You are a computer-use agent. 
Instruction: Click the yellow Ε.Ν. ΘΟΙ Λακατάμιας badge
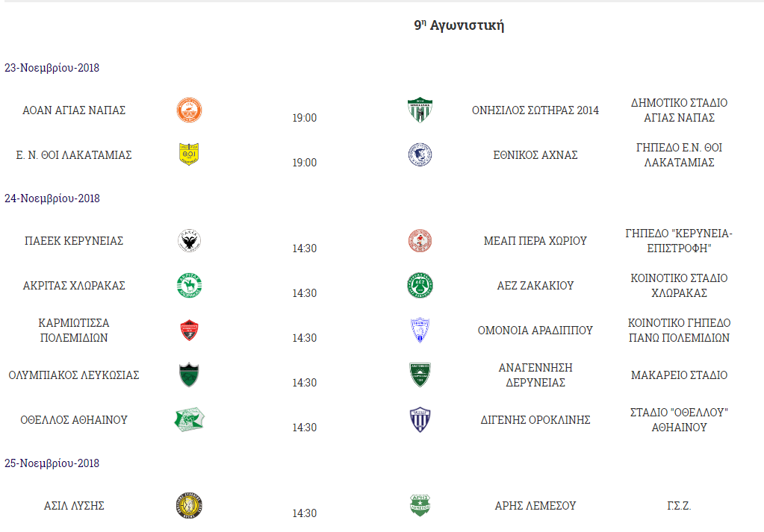(x=189, y=154)
